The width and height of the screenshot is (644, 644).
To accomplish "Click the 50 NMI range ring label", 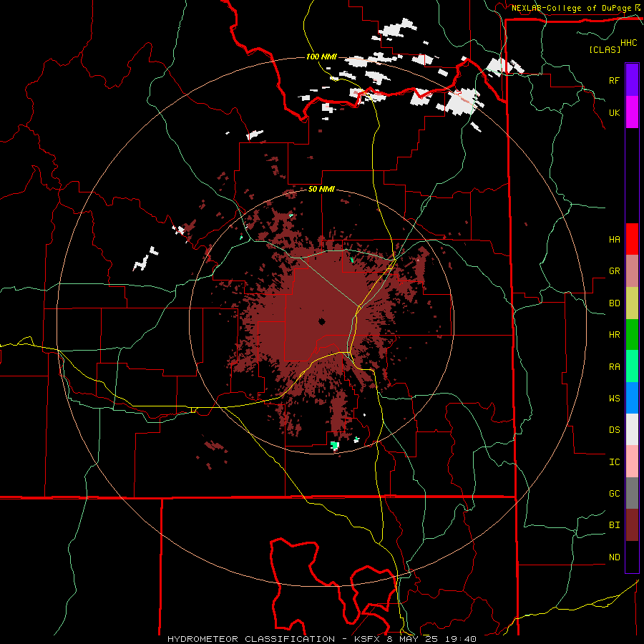I will tap(321, 190).
